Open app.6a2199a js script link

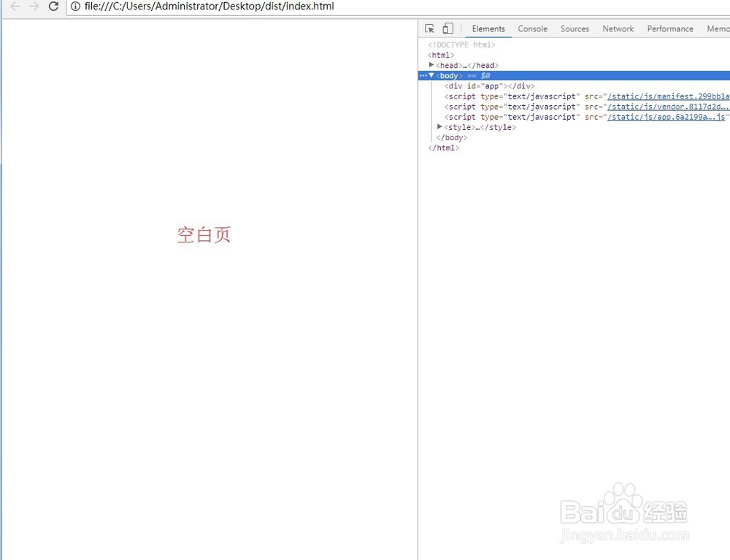coord(666,117)
